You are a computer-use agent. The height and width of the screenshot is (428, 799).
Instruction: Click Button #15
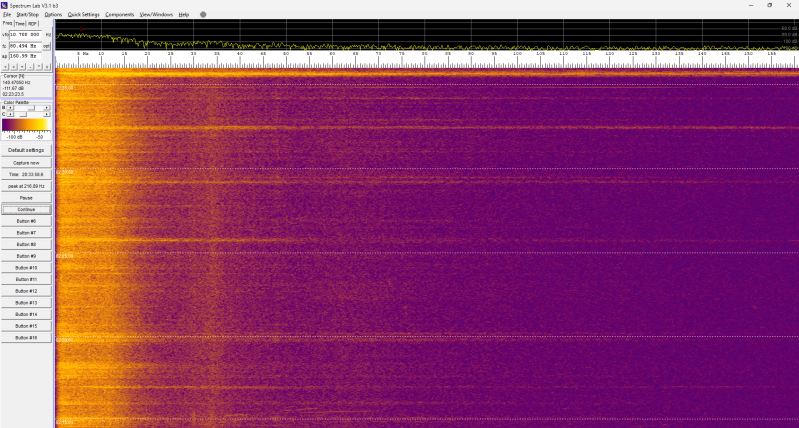click(x=26, y=326)
